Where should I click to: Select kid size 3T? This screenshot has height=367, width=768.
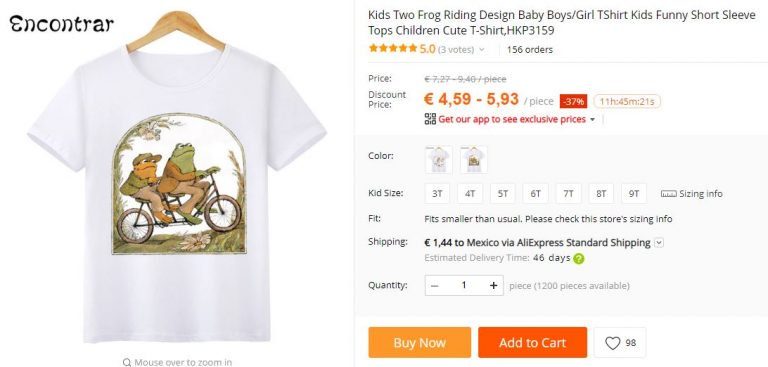point(437,194)
